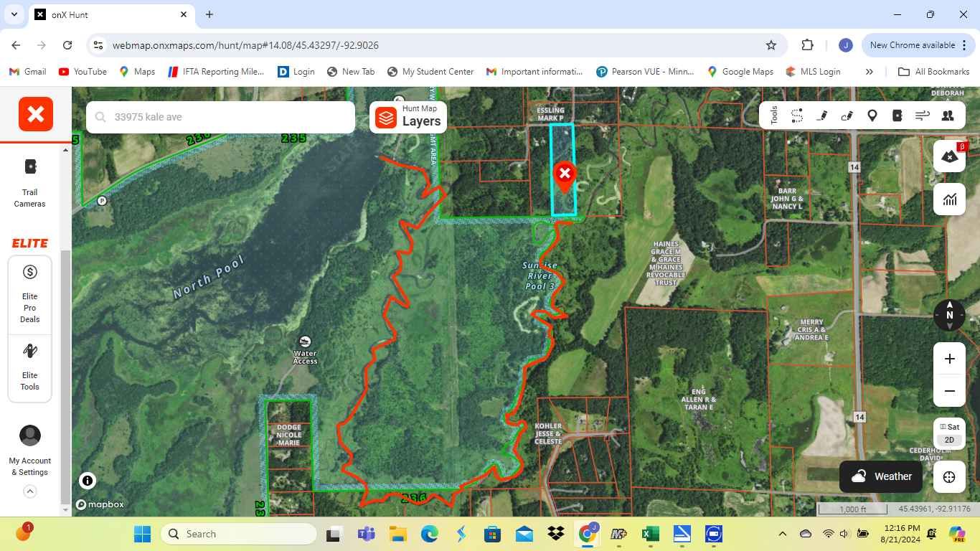Select the HAINES GRACE M revocable trust parcel
Image resolution: width=980 pixels, height=551 pixels.
point(666,263)
